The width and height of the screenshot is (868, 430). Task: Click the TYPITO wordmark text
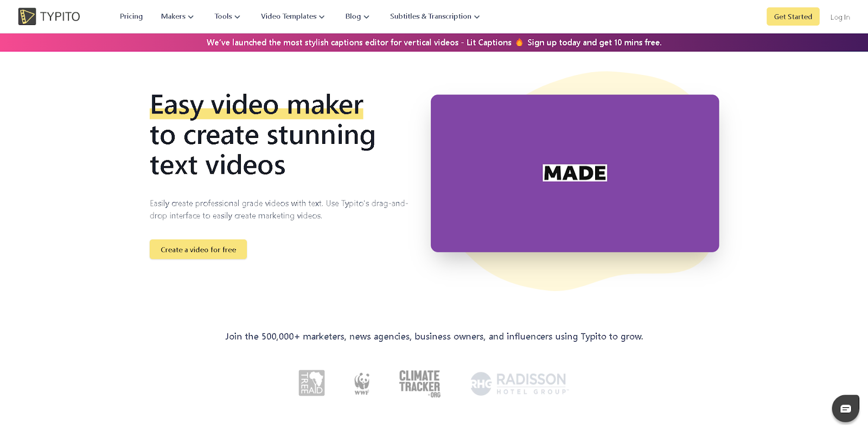click(60, 17)
